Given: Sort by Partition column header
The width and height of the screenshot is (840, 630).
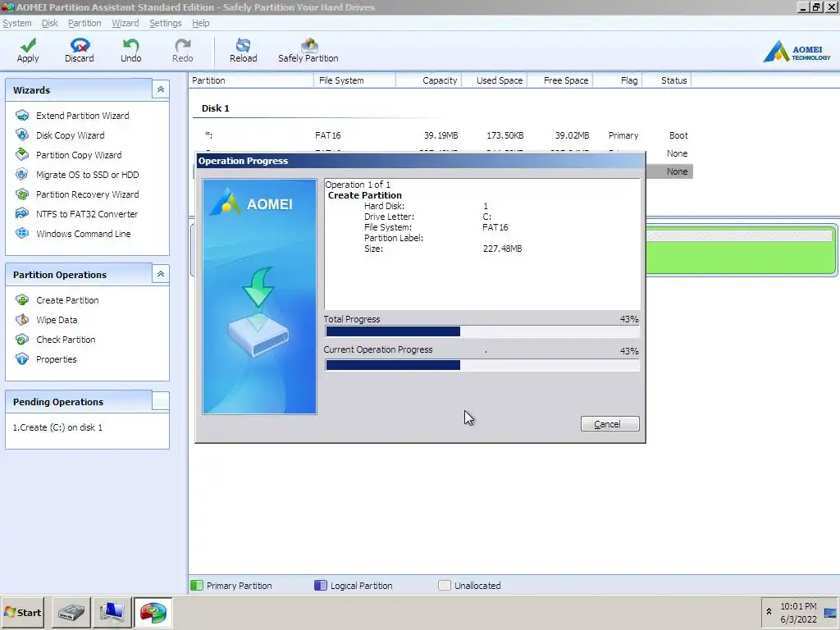Looking at the screenshot, I should [251, 80].
